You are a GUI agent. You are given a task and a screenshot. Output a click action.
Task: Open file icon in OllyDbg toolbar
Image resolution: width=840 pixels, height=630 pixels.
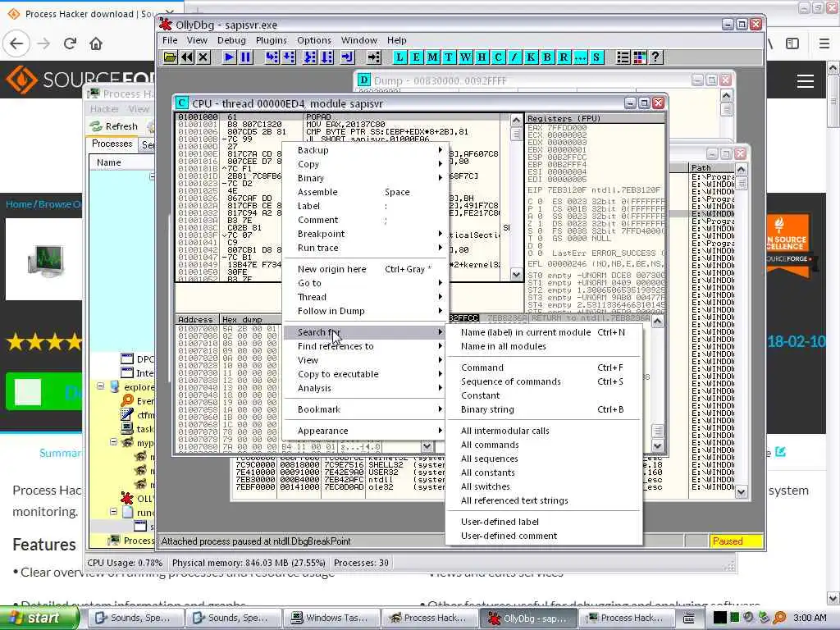click(170, 57)
